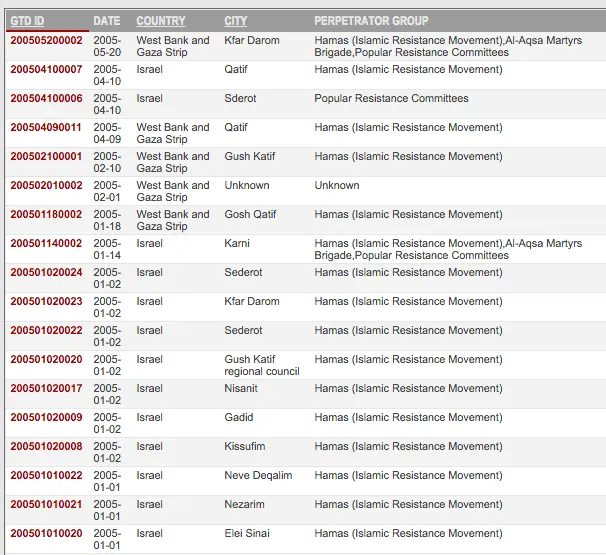Open Gadid incident 200501020009
Image resolution: width=606 pixels, height=555 pixels.
point(46,418)
